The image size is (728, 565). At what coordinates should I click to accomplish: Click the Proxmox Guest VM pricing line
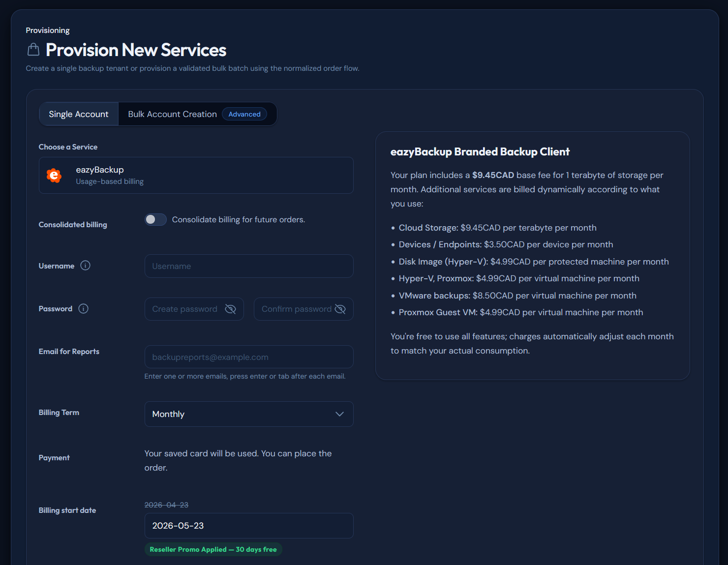521,312
